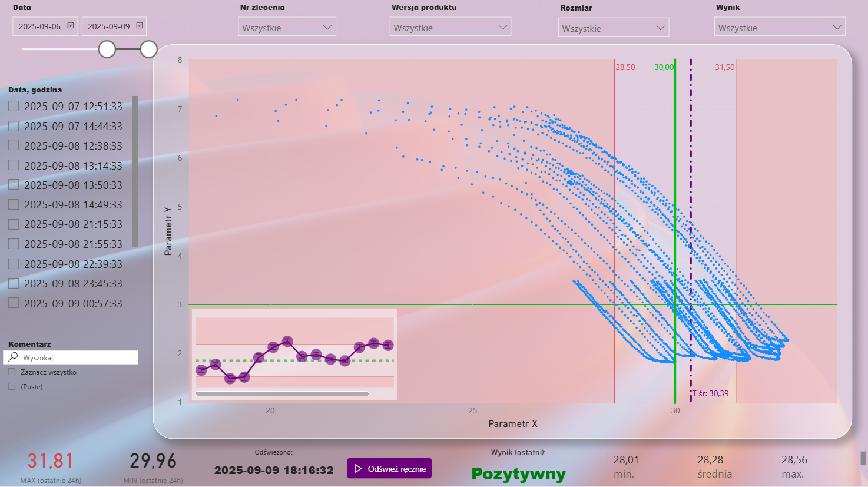Click the start date field 2025-09-06

pos(39,26)
